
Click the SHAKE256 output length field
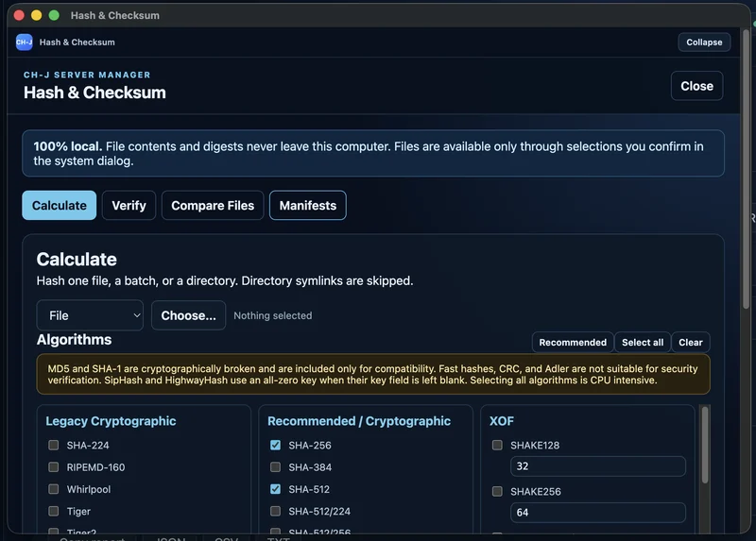tap(598, 513)
